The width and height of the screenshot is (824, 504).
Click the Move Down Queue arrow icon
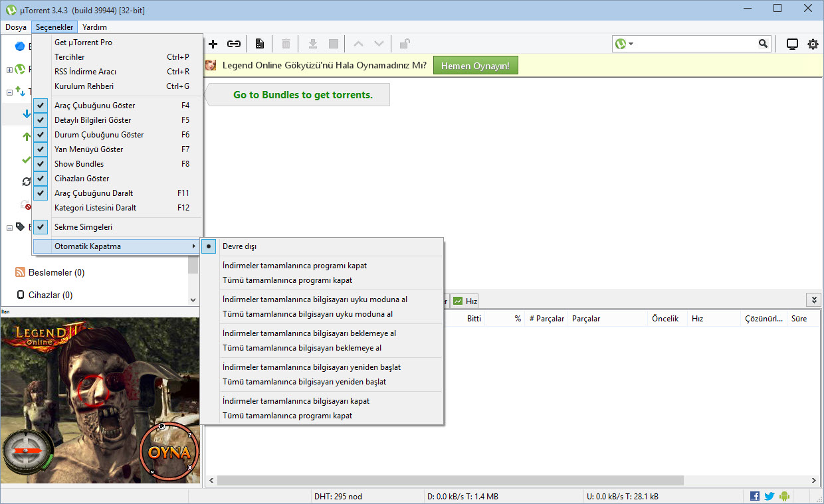click(379, 44)
